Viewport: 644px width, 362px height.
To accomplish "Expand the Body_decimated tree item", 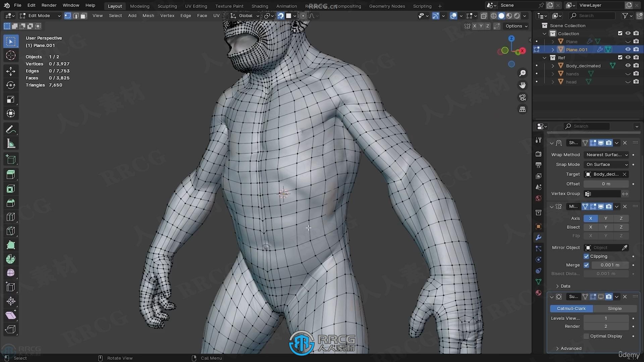I will (x=553, y=66).
